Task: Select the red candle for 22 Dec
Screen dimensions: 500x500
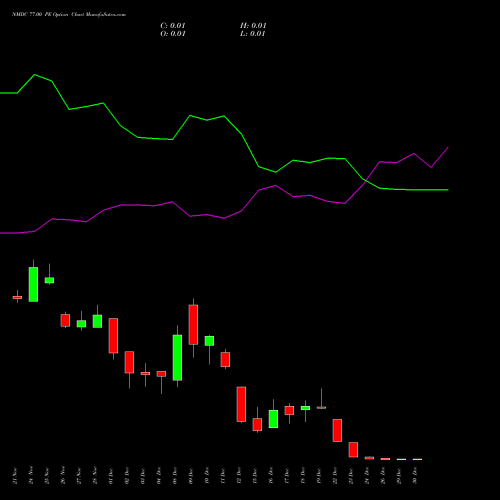Action: pos(337,430)
